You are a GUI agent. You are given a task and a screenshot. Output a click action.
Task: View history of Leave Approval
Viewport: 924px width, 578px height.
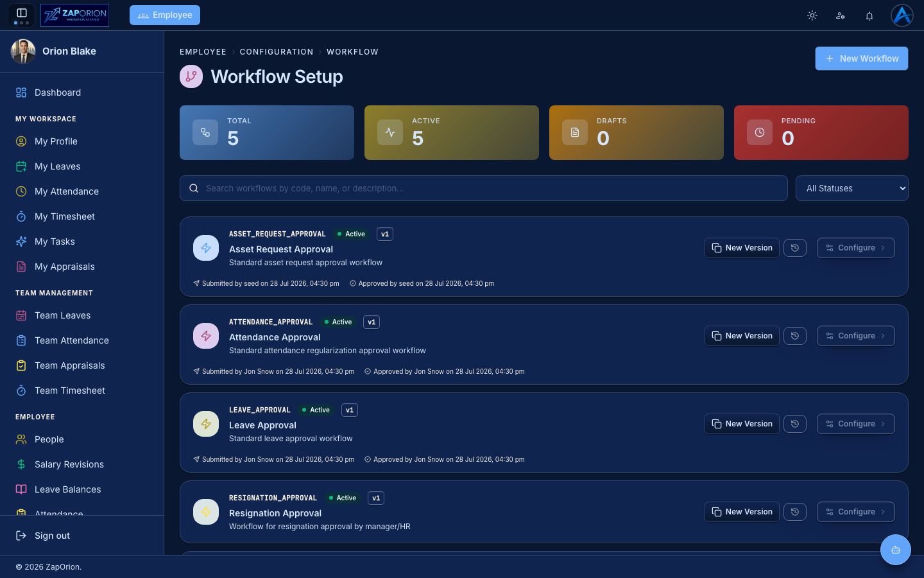coord(795,424)
